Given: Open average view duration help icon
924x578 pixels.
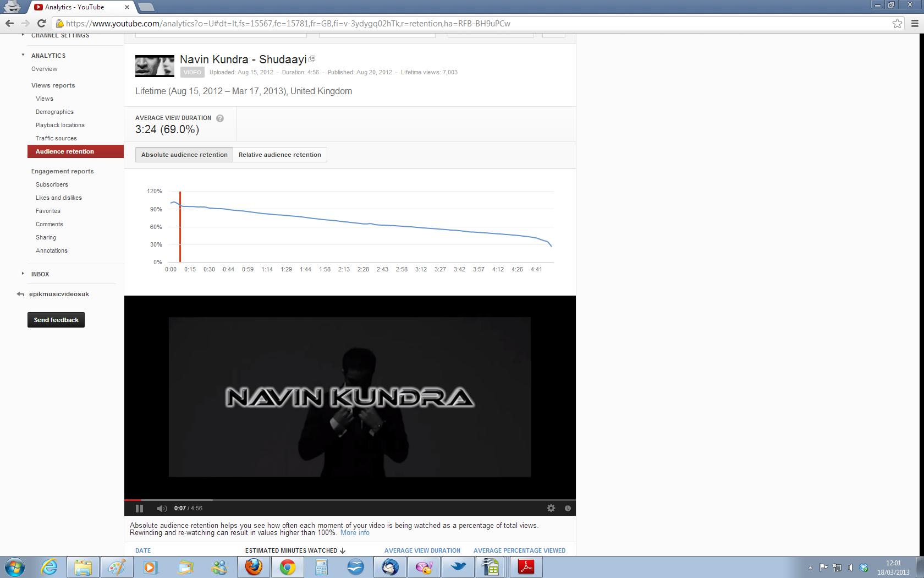Looking at the screenshot, I should 220,118.
